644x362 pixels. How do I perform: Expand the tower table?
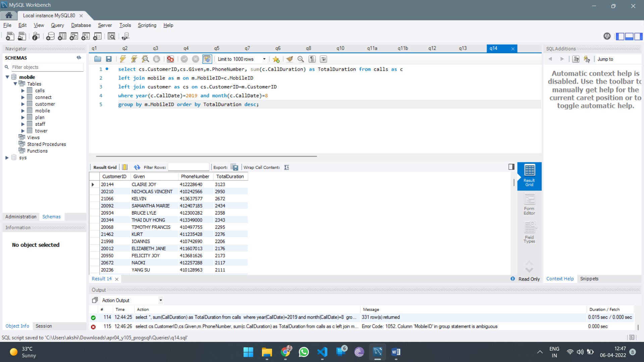(x=23, y=131)
